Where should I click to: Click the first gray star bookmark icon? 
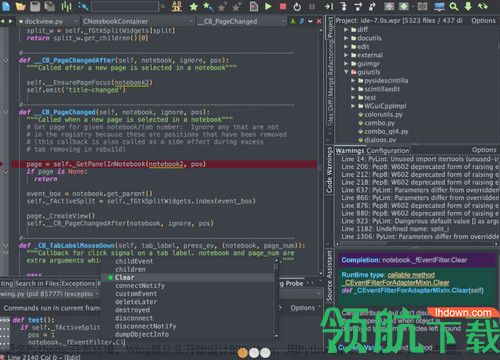click(x=222, y=6)
